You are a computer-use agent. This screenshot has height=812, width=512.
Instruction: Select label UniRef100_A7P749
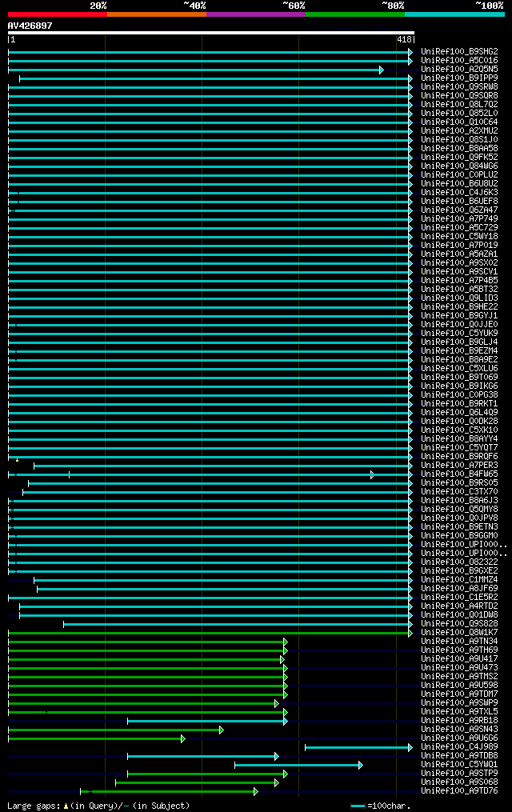(459, 219)
